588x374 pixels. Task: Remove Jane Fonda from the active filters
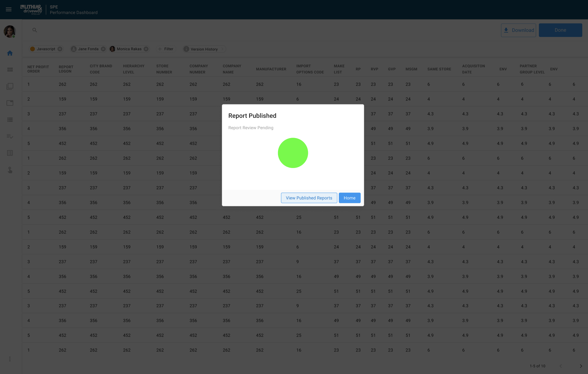[x=103, y=49]
